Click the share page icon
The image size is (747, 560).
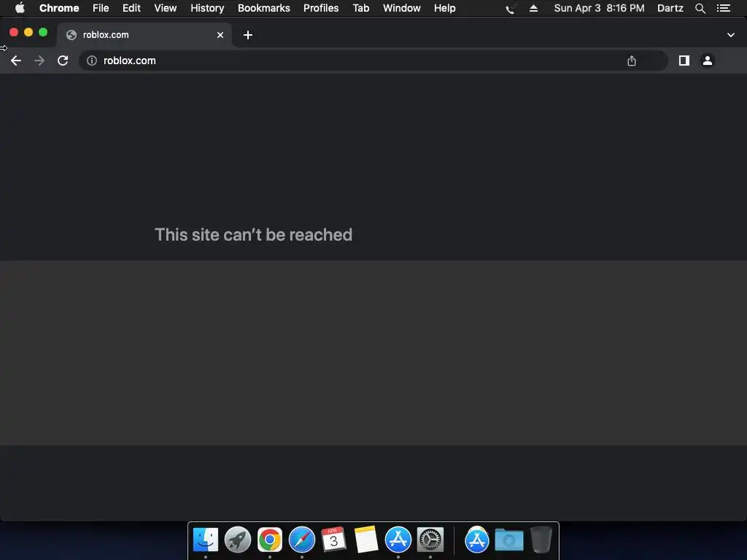632,61
